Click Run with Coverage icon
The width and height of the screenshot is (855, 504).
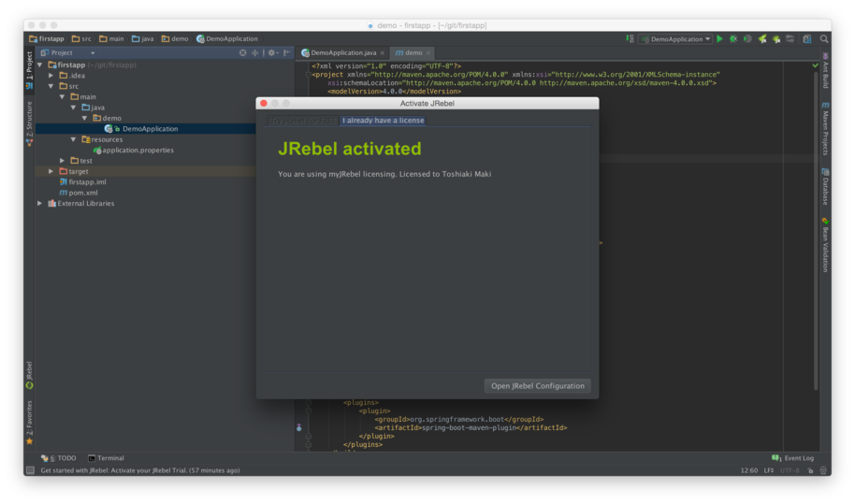click(x=747, y=39)
